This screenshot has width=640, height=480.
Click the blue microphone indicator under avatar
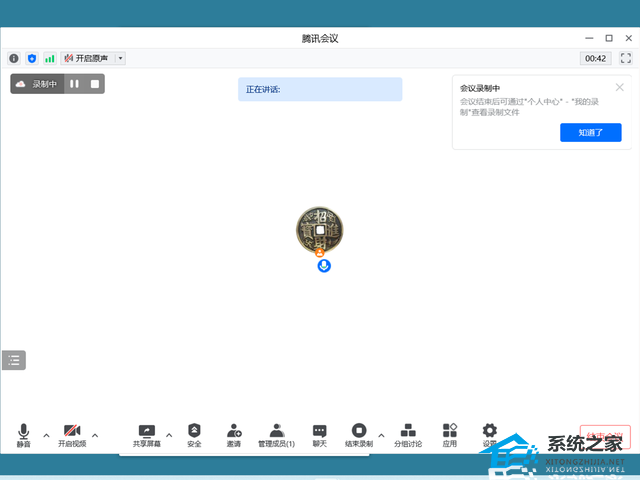coord(324,266)
